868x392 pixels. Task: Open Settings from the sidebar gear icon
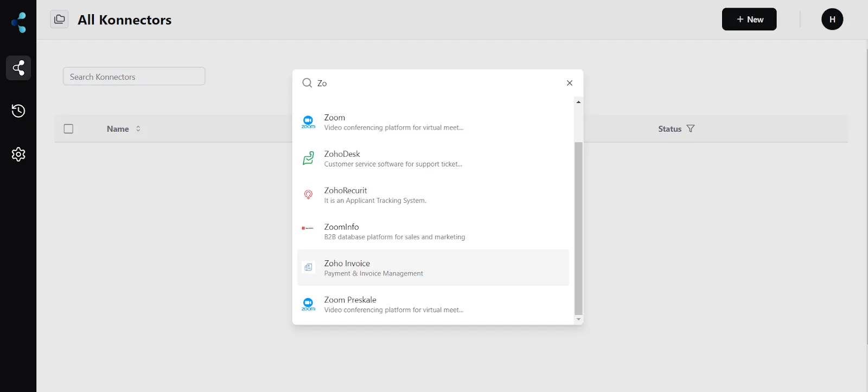click(x=18, y=155)
